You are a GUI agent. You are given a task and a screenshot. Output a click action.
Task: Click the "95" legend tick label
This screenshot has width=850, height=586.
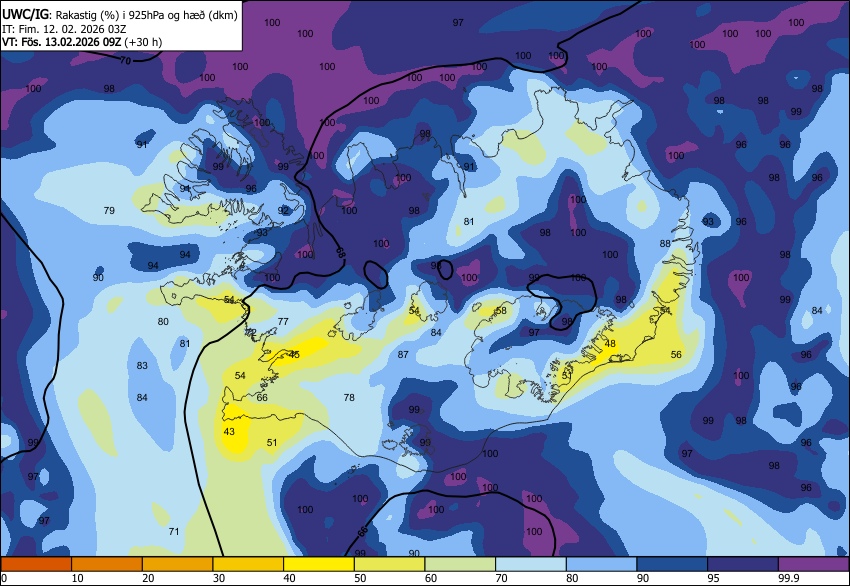pos(713,578)
